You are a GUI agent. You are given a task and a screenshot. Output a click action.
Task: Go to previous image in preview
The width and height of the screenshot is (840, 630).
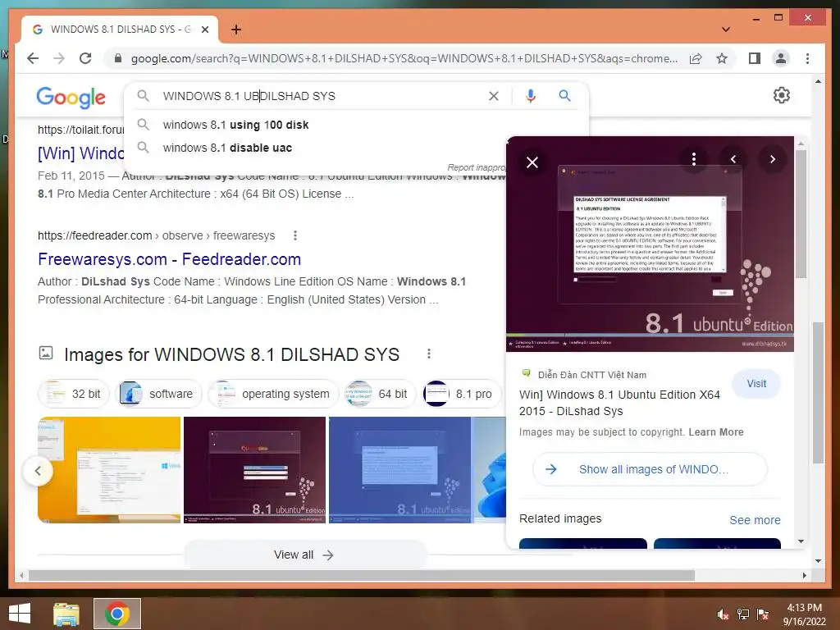tap(733, 159)
